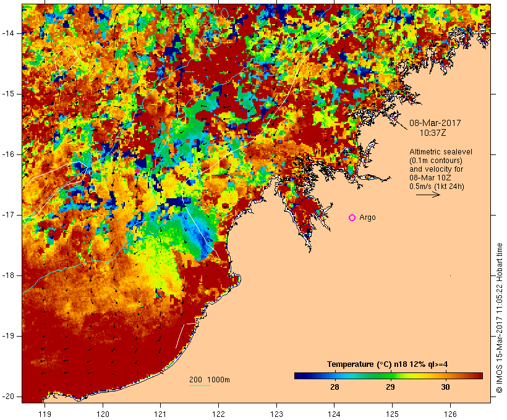Click the latitude label '-19'
The width and height of the screenshot is (507, 420).
click(8, 337)
